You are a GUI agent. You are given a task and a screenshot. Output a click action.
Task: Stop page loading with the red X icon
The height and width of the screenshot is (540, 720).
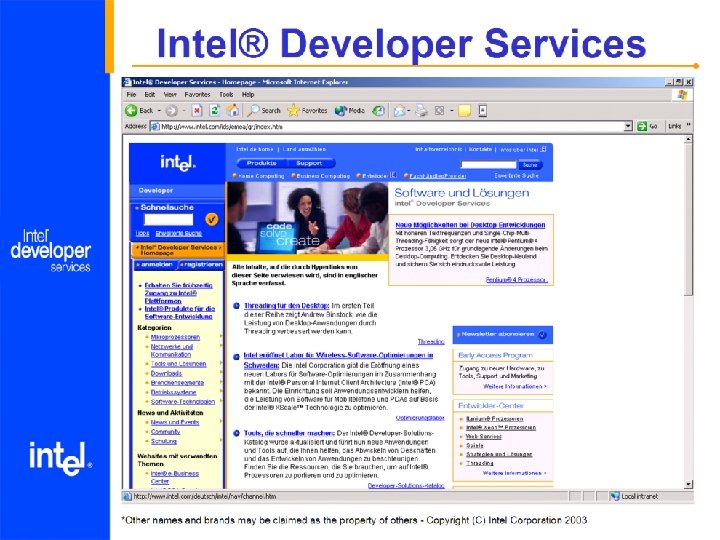(197, 110)
